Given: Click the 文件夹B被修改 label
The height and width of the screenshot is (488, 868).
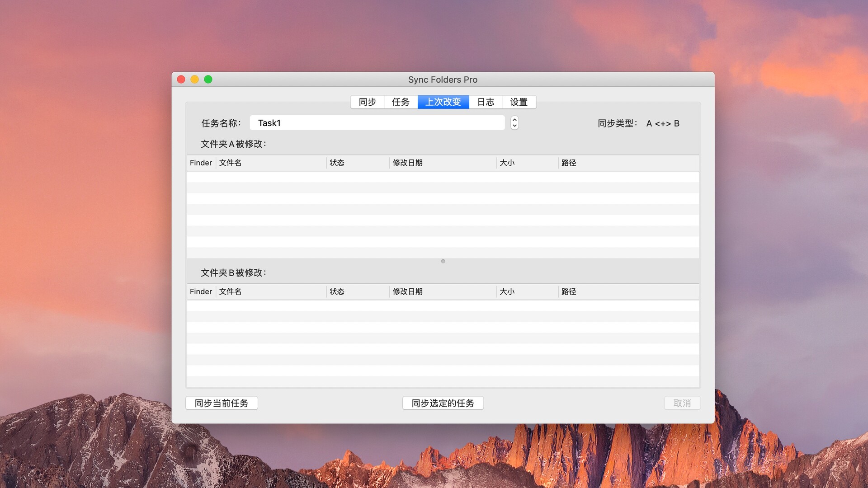Looking at the screenshot, I should (x=234, y=272).
